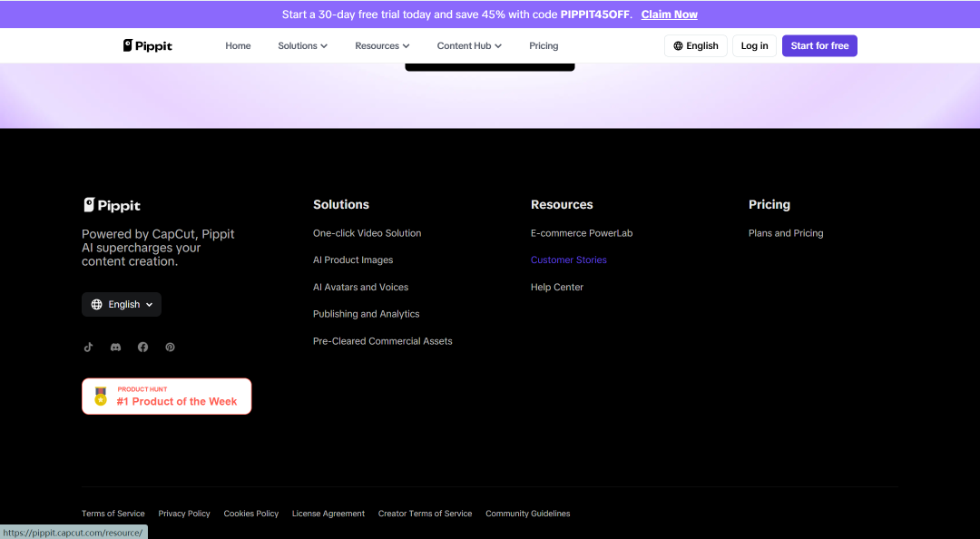Click the Pricing footer heading

coord(769,204)
